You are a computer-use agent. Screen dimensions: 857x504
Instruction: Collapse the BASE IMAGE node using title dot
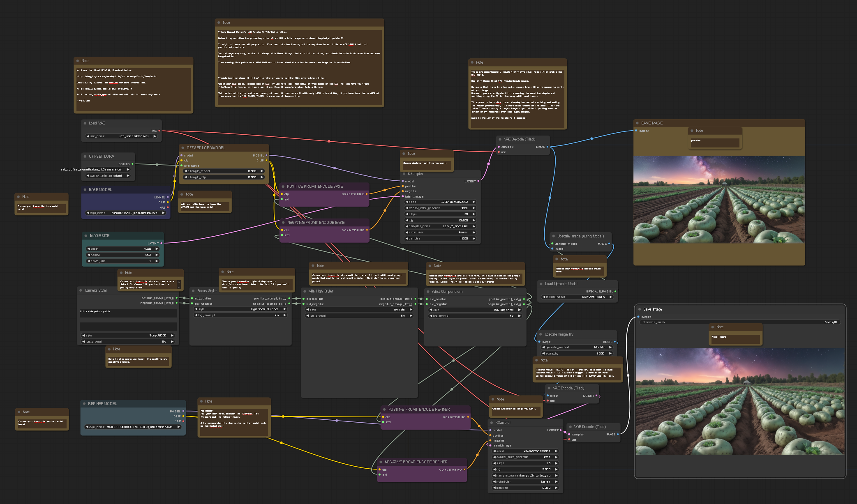[x=637, y=123]
